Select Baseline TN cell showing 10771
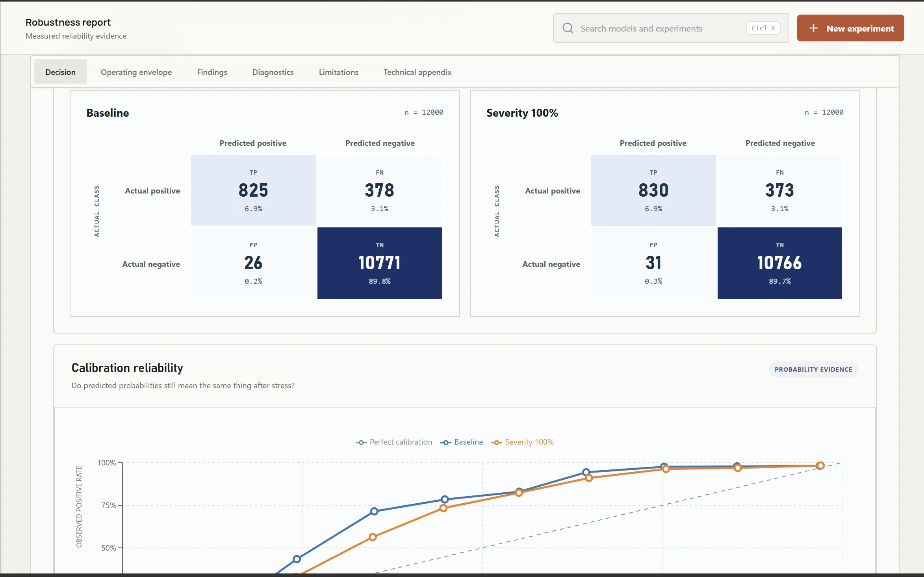Image resolution: width=924 pixels, height=577 pixels. pos(380,263)
